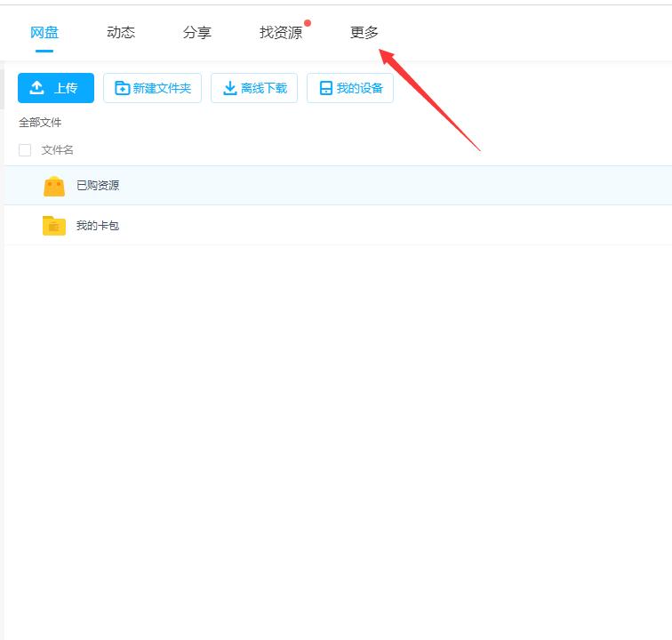Open the 我的卡包 folder name

tap(98, 226)
